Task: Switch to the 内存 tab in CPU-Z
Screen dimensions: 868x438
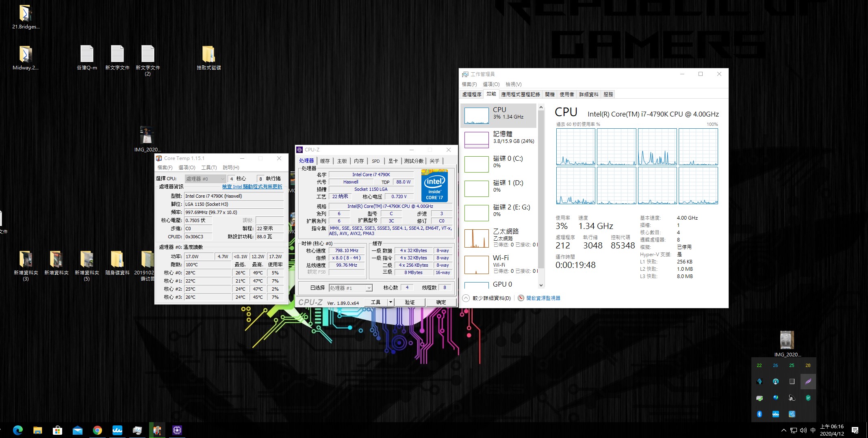Action: (359, 161)
